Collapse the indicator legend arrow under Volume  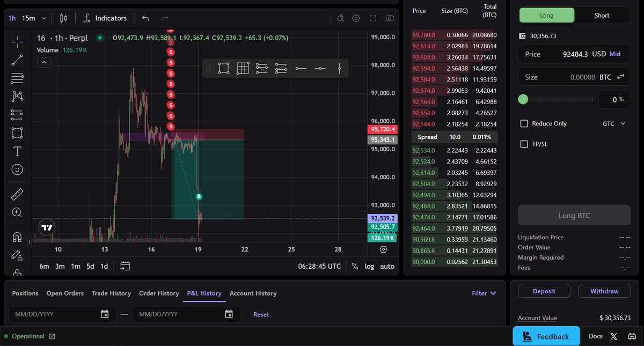(x=45, y=62)
